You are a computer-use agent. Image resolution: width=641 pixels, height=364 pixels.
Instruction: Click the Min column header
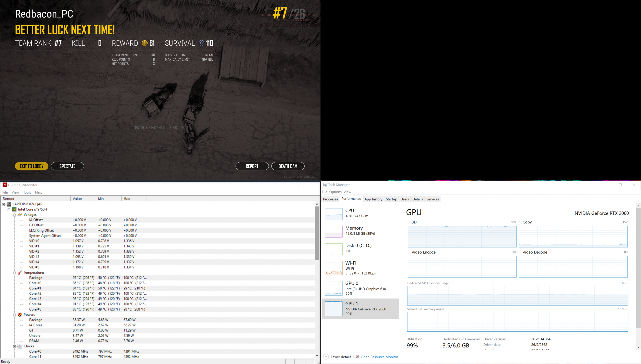(x=109, y=199)
